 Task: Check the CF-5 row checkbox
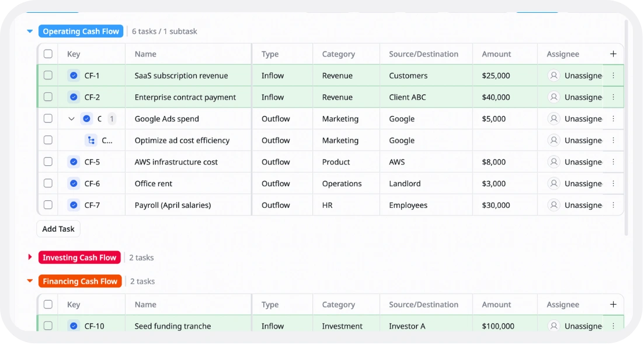48,162
